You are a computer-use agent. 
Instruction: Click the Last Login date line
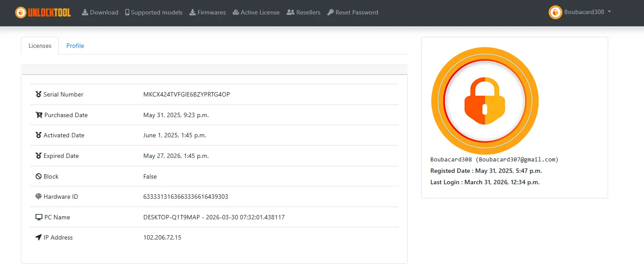[485, 182]
